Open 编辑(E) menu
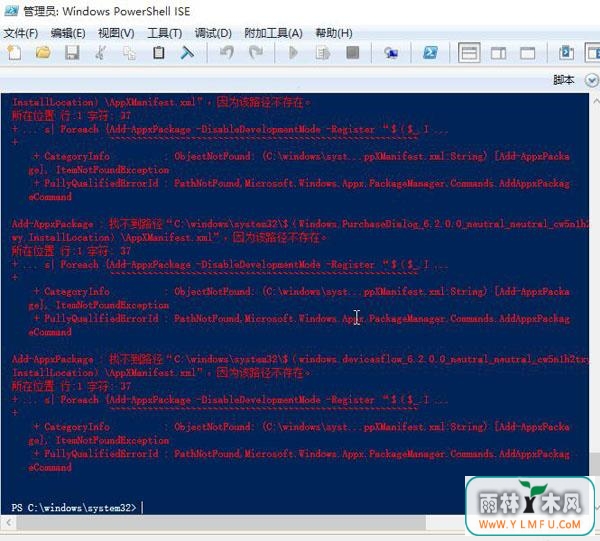This screenshot has width=600, height=541. pos(68,33)
